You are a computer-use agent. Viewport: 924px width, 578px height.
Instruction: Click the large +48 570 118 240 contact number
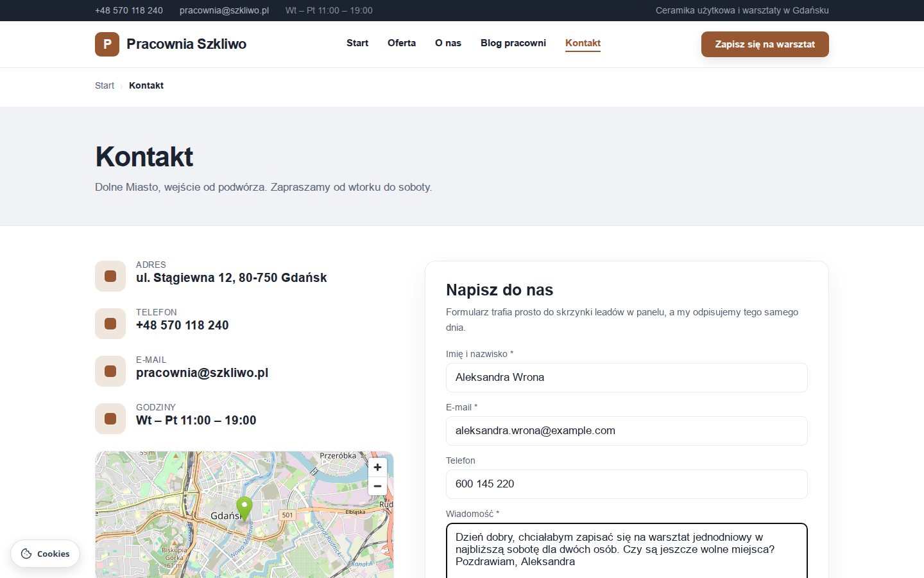[182, 326]
